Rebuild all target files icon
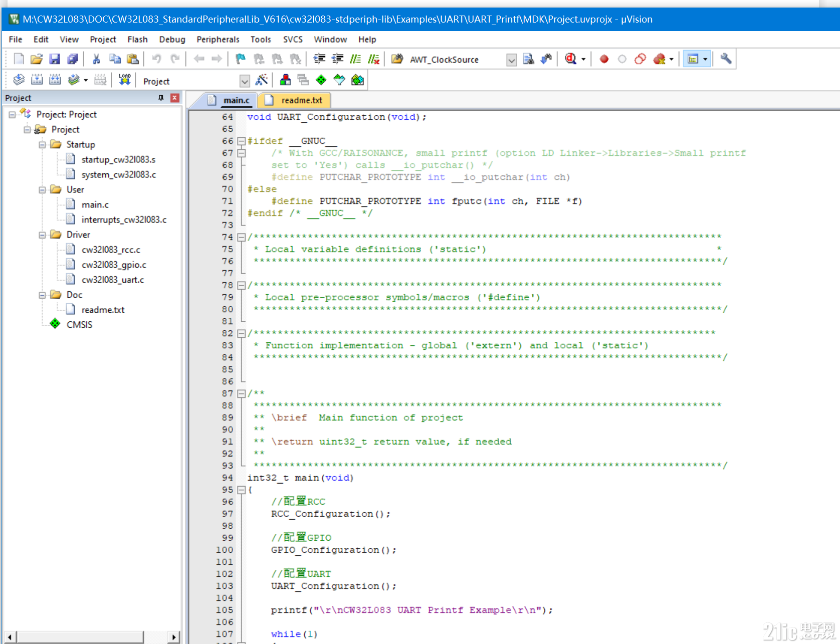Screen dimensions: 840x644 55,80
